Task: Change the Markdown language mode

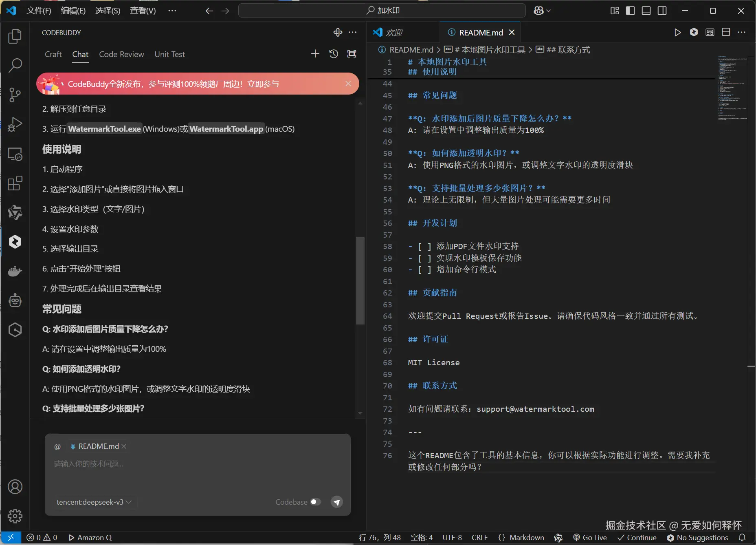Action: [527, 538]
